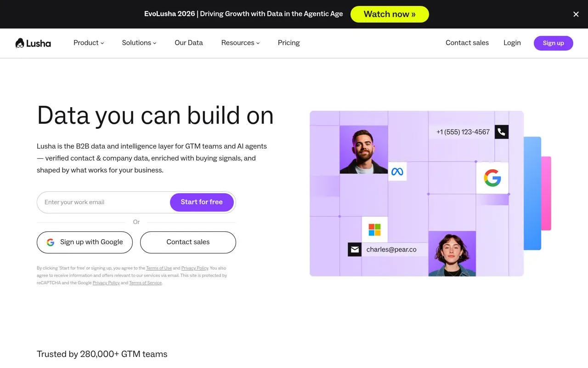Close the EvoLusha announcement banner
Screen dimensions: 588x368
pyautogui.click(x=576, y=14)
